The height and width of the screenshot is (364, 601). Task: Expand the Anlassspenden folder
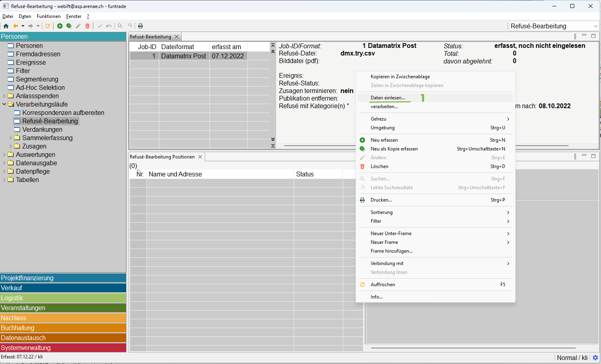click(x=4, y=96)
